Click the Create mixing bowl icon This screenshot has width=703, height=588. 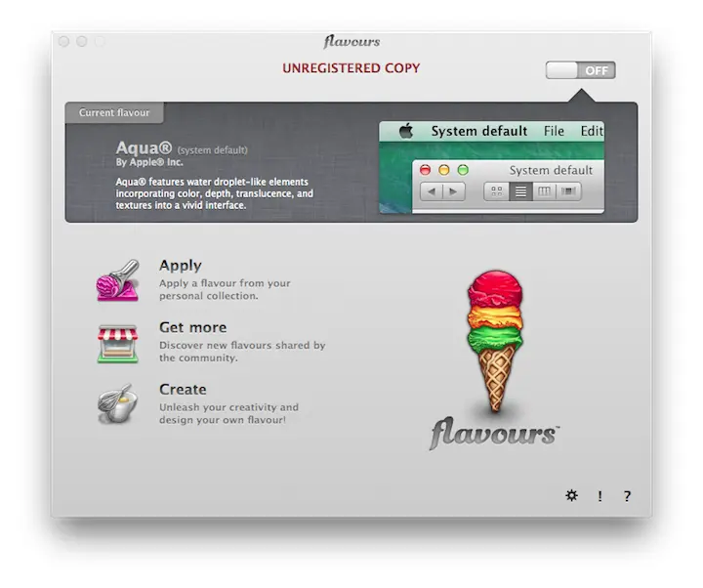117,403
